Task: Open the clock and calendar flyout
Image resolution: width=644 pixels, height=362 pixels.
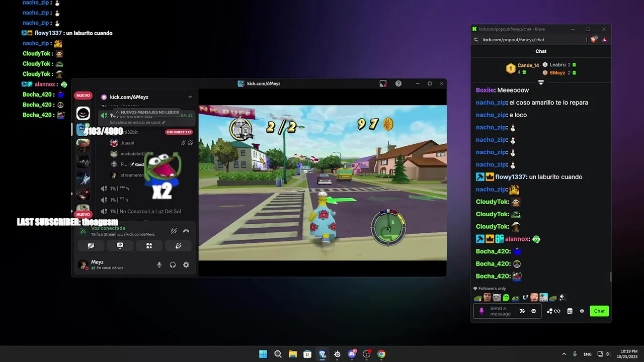Action: (x=626, y=354)
